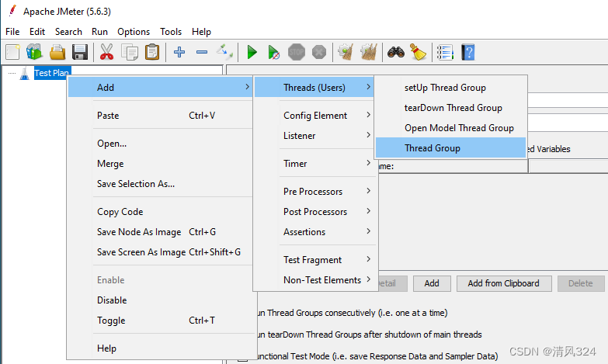This screenshot has width=608, height=364.
Task: Click the Start no pauses icon
Action: point(274,52)
